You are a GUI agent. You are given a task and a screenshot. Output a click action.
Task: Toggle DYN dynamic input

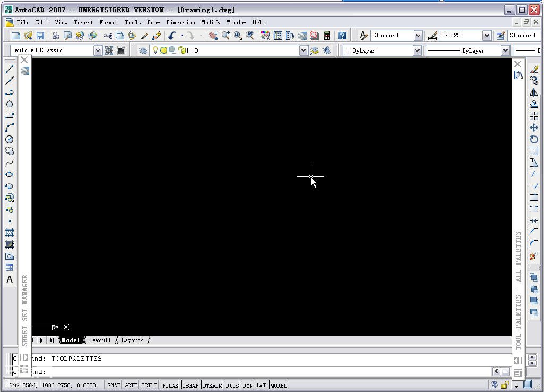248,386
